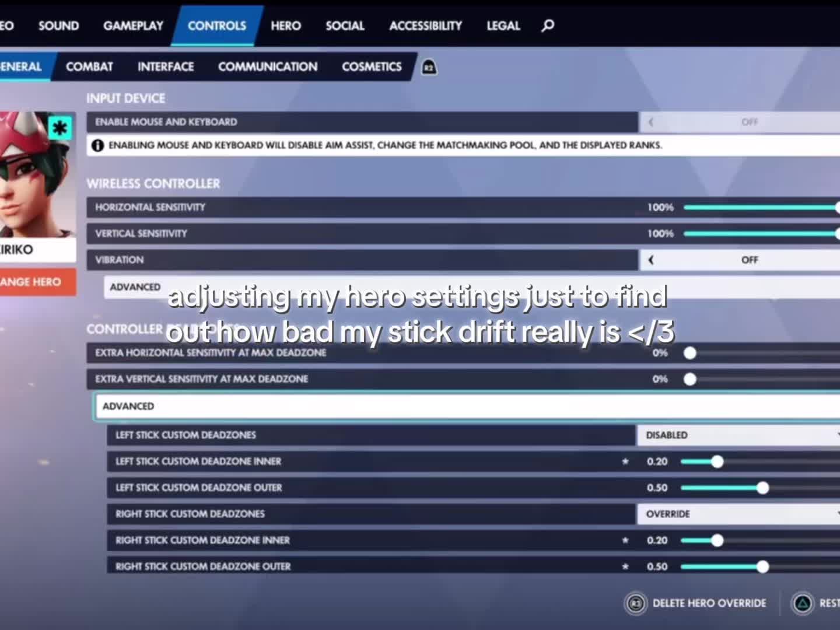Image resolution: width=840 pixels, height=630 pixels.
Task: Click the Wireless Controller section heading
Action: (153, 183)
